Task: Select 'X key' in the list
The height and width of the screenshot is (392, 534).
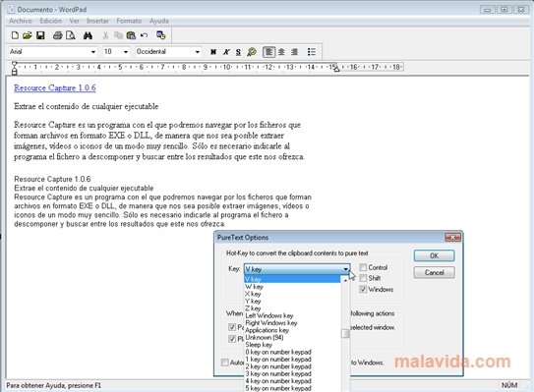Action: pos(292,294)
